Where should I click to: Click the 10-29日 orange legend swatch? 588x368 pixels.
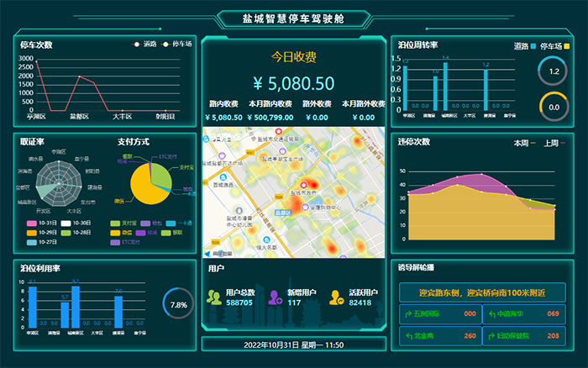pyautogui.click(x=32, y=233)
